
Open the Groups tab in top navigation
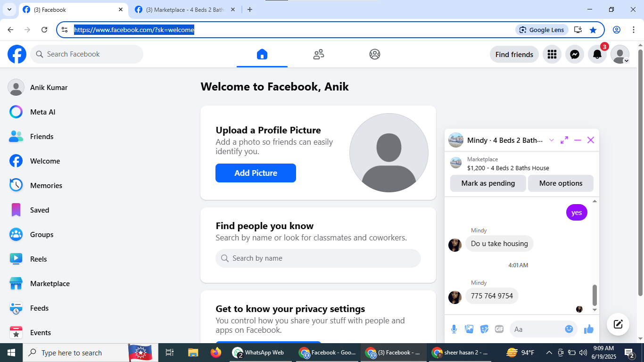click(x=375, y=54)
